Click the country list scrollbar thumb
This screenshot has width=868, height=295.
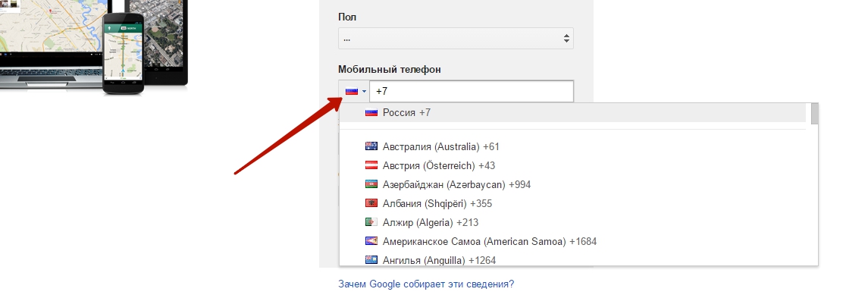point(814,114)
